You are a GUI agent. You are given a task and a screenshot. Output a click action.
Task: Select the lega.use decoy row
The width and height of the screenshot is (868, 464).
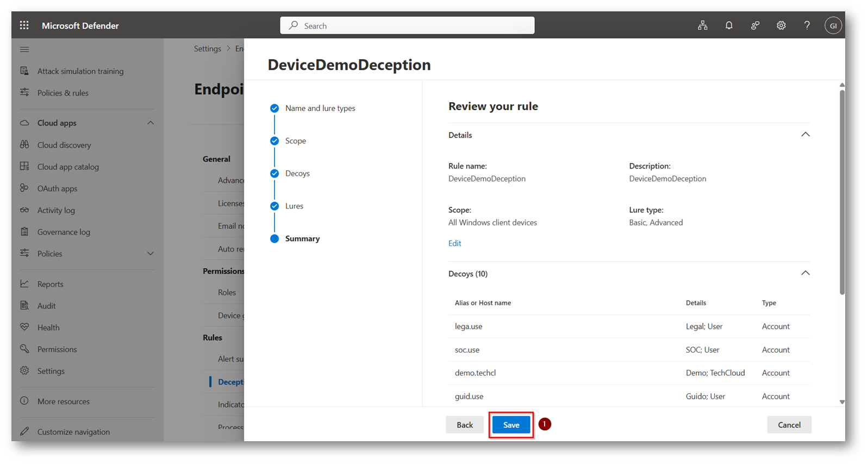pyautogui.click(x=629, y=327)
